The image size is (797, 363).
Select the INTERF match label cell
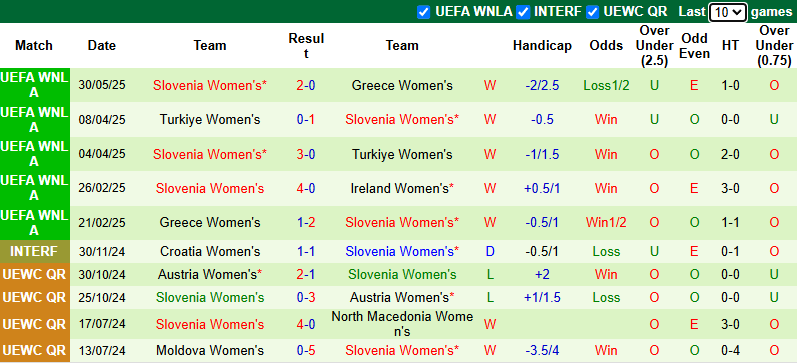pos(34,252)
